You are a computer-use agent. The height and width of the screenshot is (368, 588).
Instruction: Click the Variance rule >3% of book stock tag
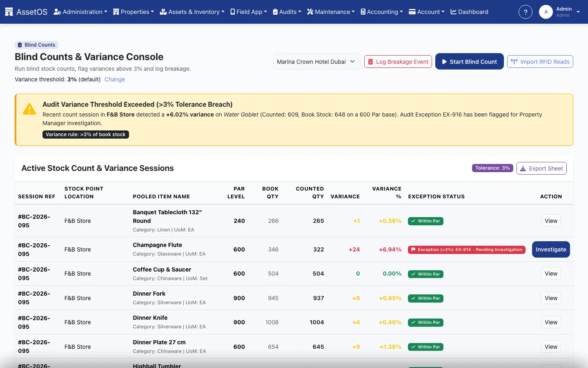[x=86, y=135]
